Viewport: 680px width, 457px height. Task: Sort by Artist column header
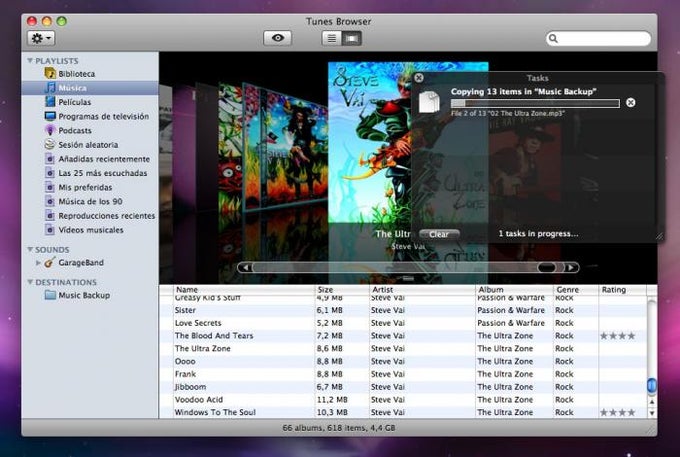[x=422, y=290]
